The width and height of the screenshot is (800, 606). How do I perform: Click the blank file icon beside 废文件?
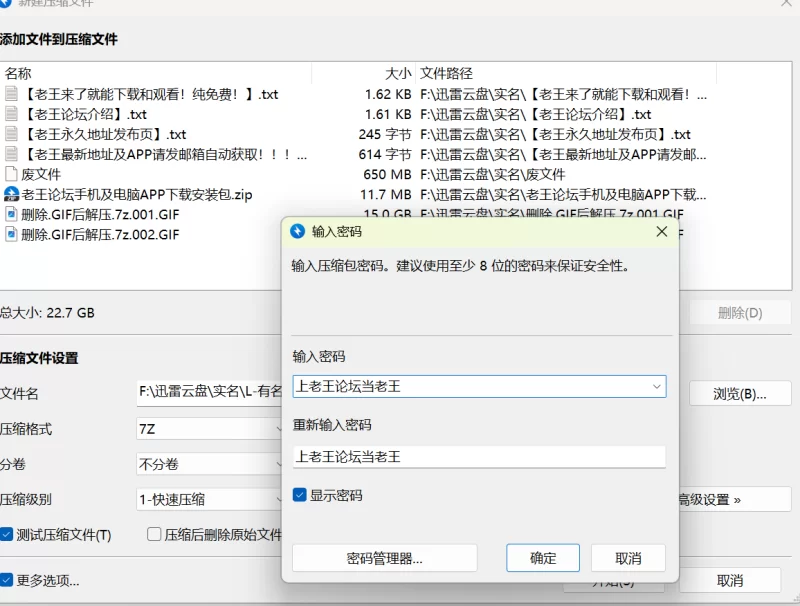pyautogui.click(x=11, y=174)
